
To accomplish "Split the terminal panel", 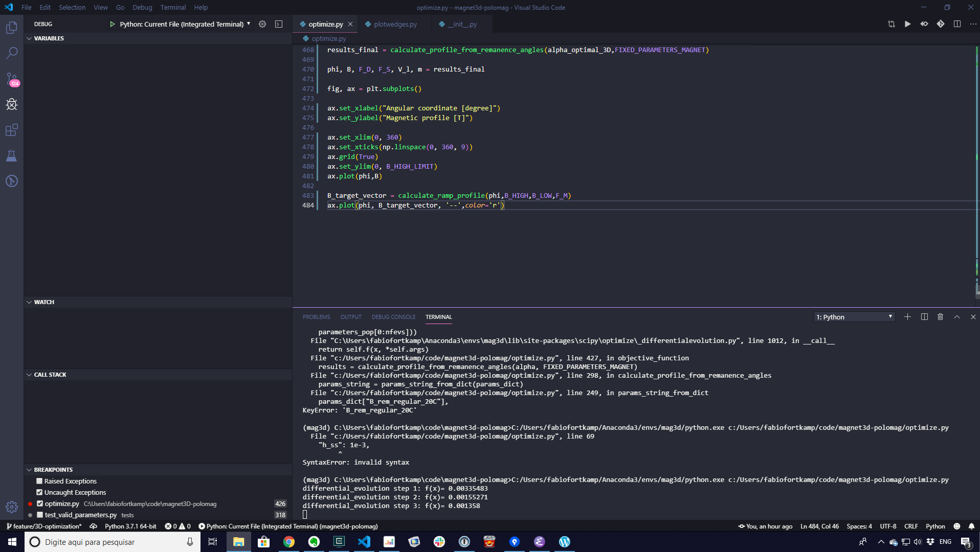I will [924, 317].
